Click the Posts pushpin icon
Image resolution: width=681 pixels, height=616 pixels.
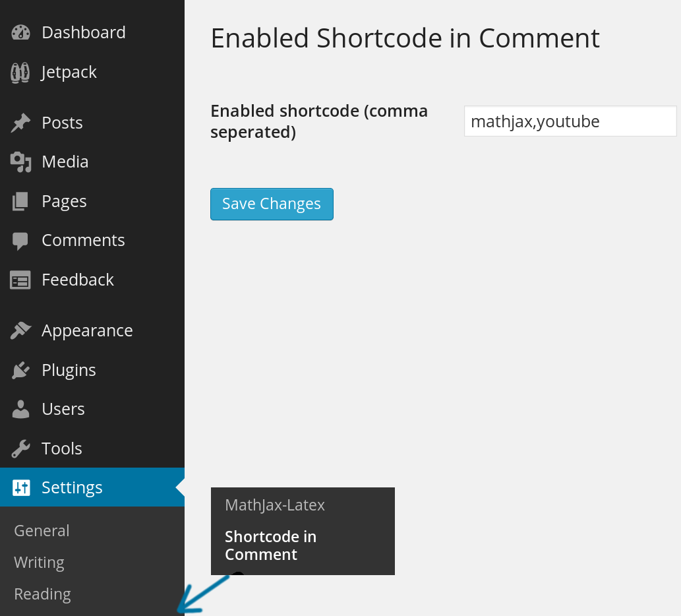pos(20,123)
